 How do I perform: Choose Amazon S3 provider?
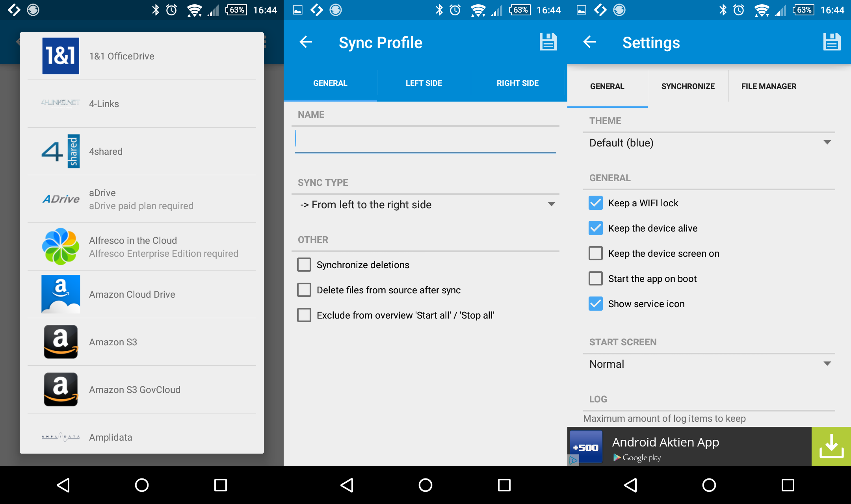(142, 342)
